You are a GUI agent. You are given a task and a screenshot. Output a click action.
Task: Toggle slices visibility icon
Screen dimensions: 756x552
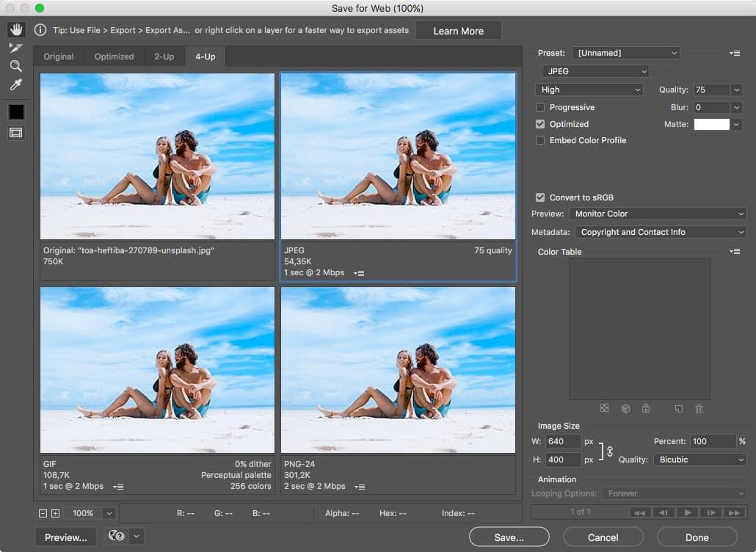point(16,133)
